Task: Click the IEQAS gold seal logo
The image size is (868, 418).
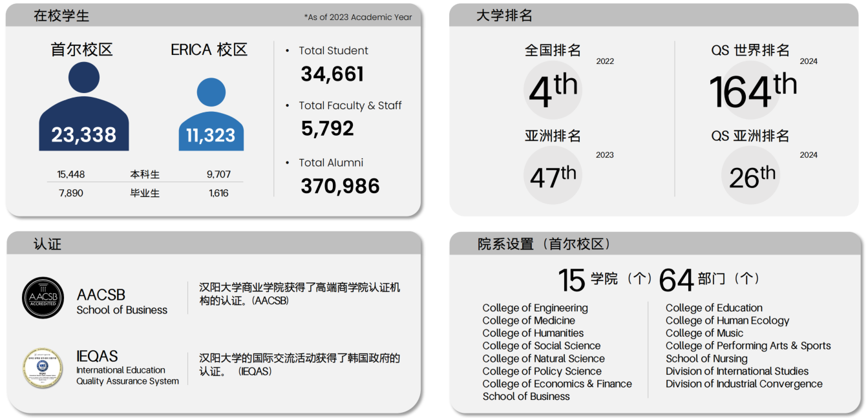Action: tap(43, 368)
